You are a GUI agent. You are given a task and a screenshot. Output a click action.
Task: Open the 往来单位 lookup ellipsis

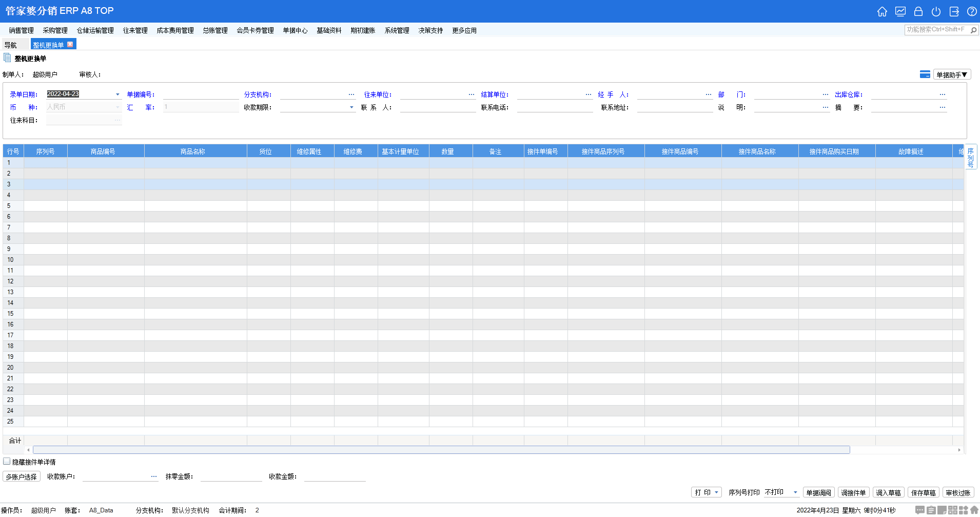472,94
